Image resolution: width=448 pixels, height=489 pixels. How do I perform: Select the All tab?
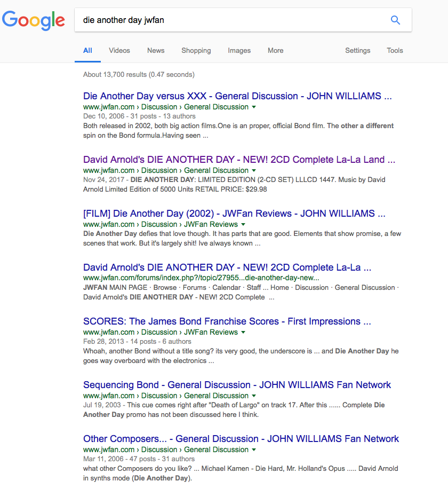[87, 51]
